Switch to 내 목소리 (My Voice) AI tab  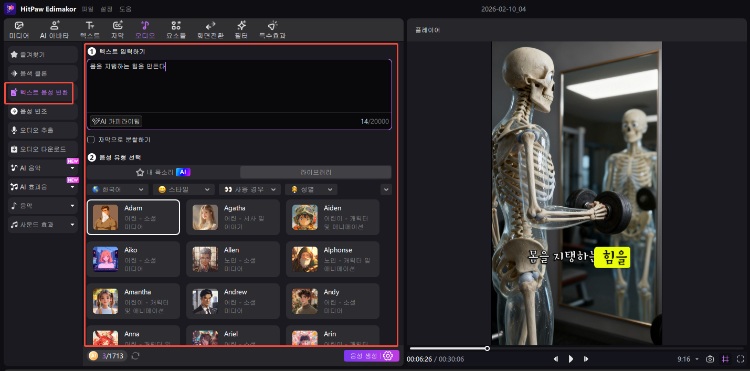point(163,172)
